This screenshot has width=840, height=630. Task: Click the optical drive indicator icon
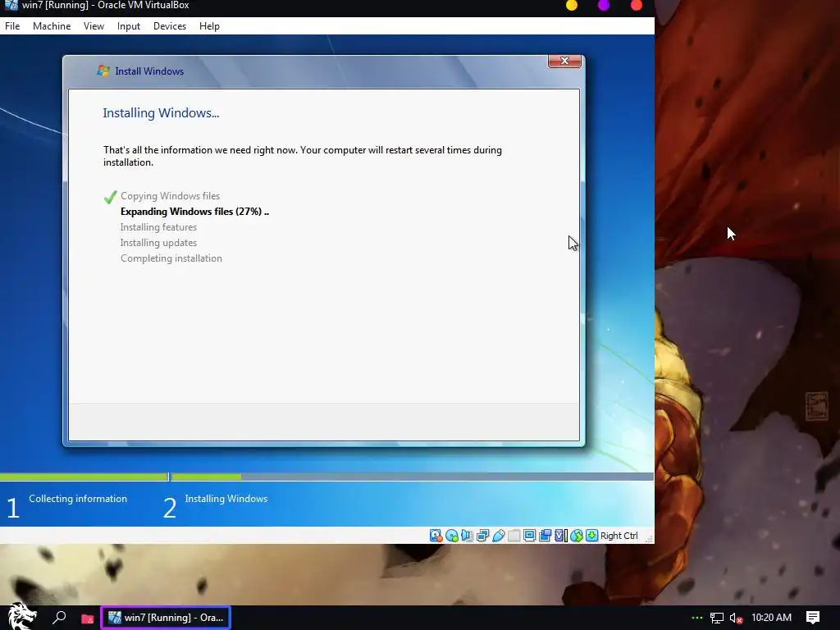tap(452, 535)
